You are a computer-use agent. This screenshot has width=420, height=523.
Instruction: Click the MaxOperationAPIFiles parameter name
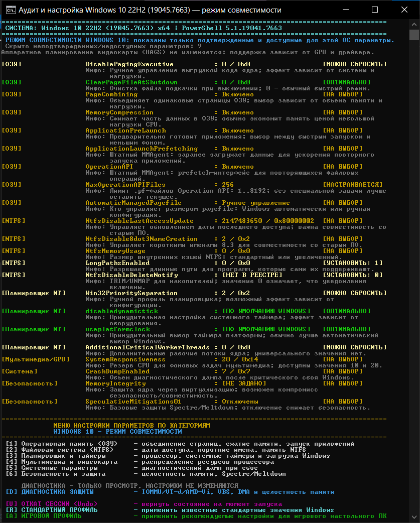point(125,184)
